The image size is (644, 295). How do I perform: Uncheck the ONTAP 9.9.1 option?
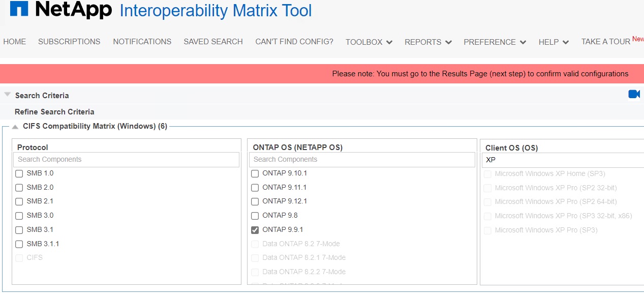(x=255, y=230)
